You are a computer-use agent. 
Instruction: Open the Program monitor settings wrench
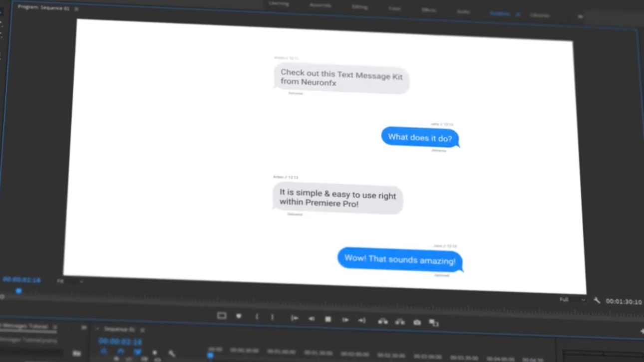coord(597,300)
